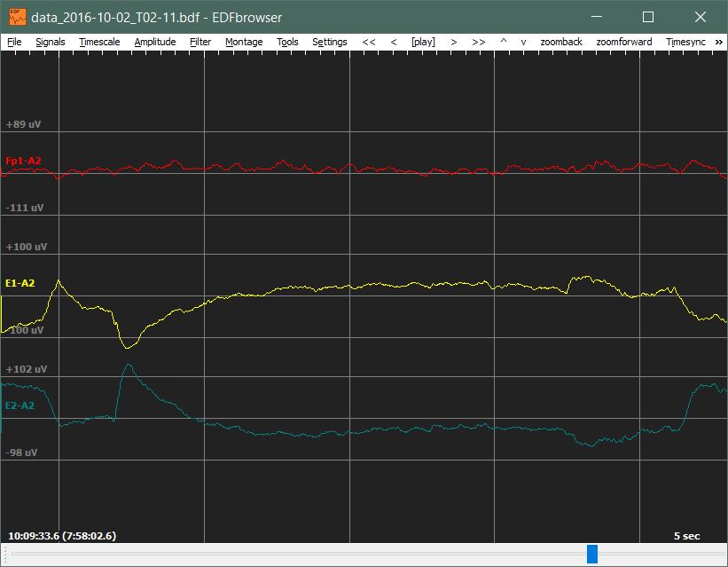Start playback with [play]

point(423,42)
